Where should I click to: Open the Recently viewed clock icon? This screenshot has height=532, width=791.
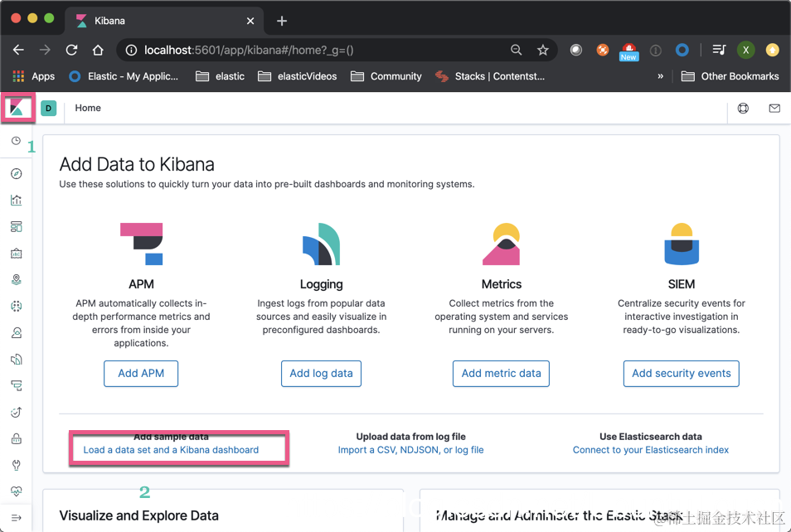click(16, 141)
